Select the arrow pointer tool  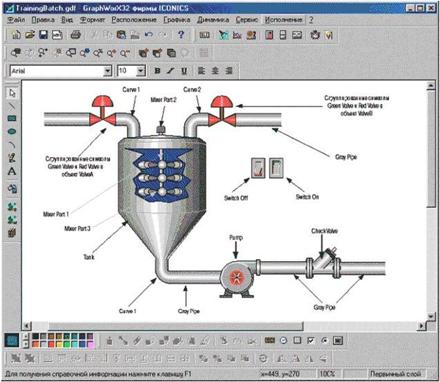click(x=12, y=93)
